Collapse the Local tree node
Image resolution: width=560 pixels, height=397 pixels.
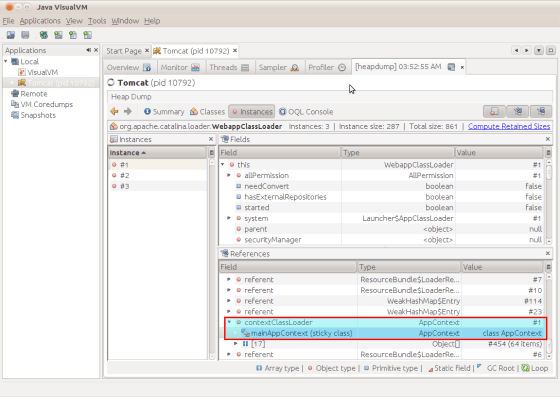(x=6, y=61)
